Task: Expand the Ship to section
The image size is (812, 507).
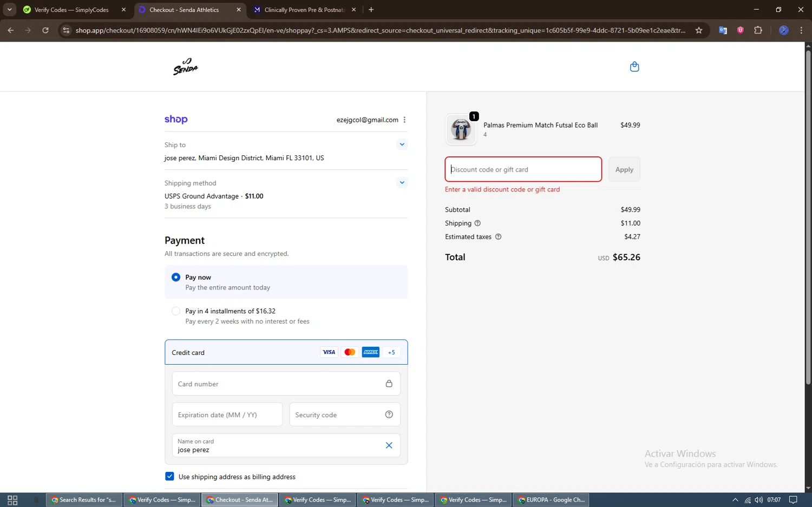Action: point(402,144)
